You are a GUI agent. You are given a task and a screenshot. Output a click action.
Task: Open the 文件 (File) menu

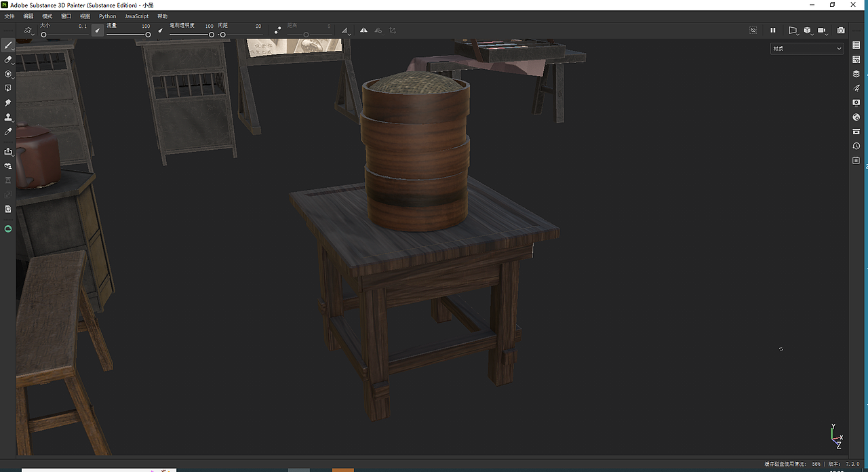(x=9, y=16)
